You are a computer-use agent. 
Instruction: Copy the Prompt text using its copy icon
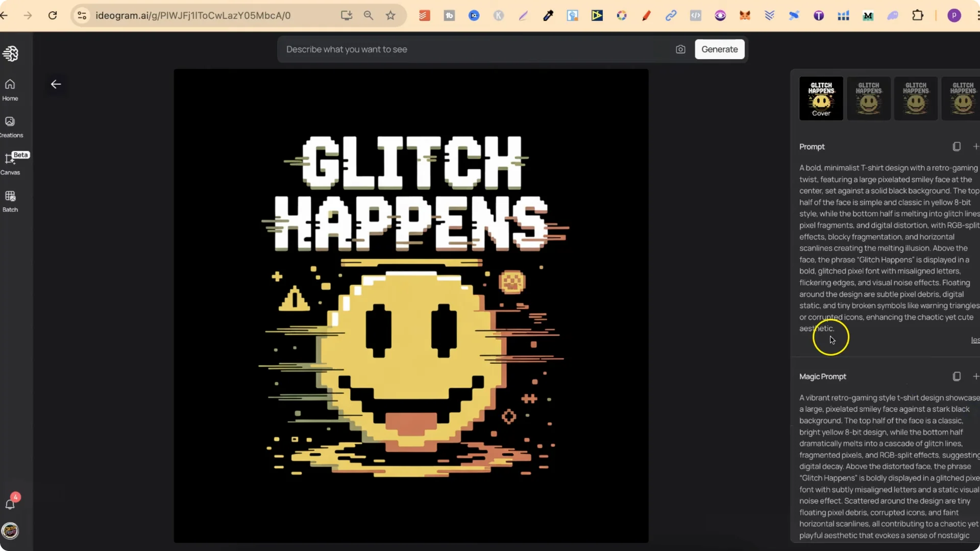click(x=957, y=146)
